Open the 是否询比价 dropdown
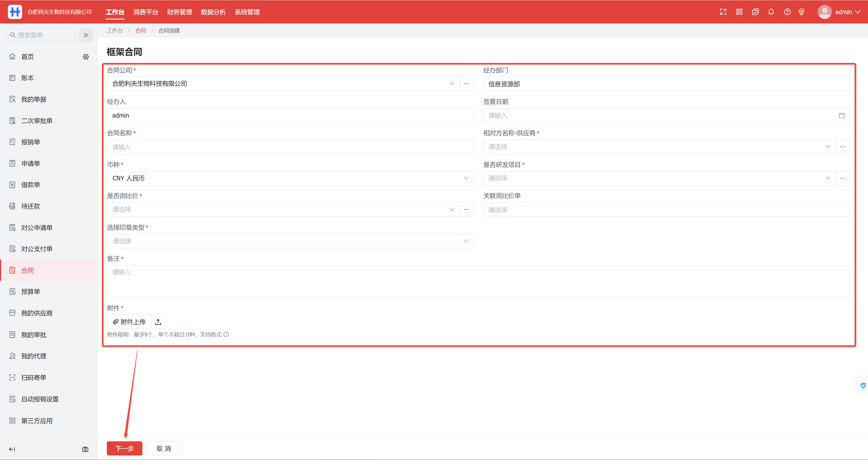868x460 pixels. point(283,210)
